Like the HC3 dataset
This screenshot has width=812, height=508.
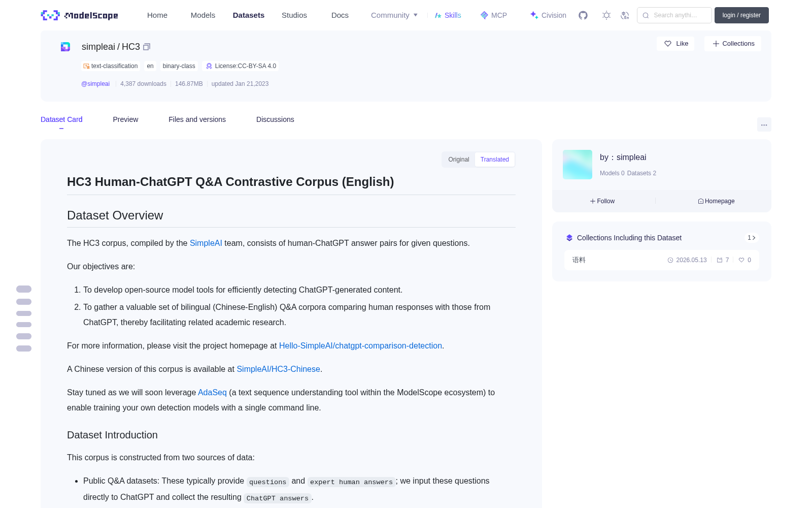pos(676,44)
